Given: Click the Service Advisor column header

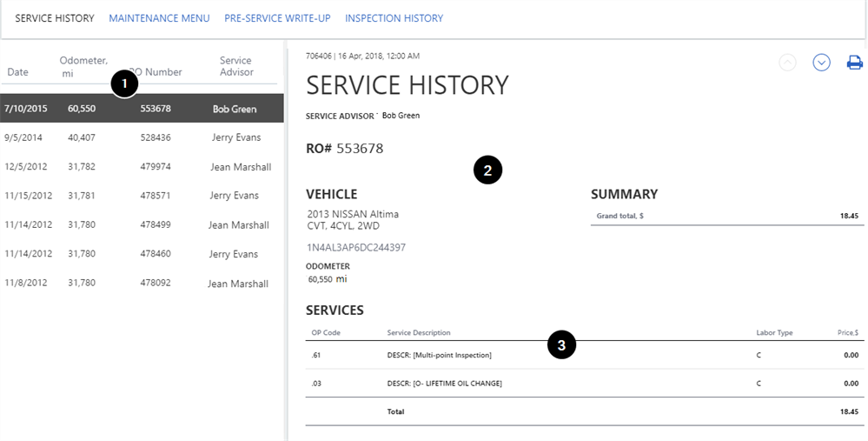Looking at the screenshot, I should (235, 66).
